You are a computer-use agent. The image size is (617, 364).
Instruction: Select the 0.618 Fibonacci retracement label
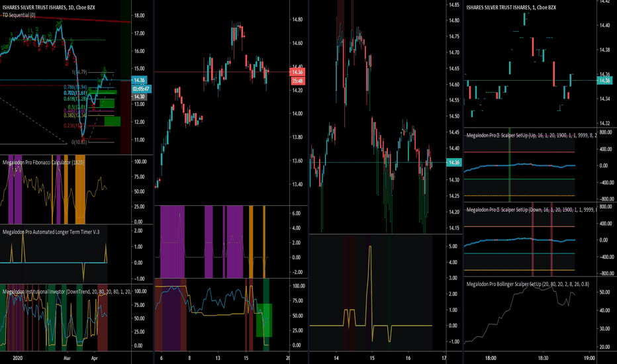pyautogui.click(x=75, y=99)
